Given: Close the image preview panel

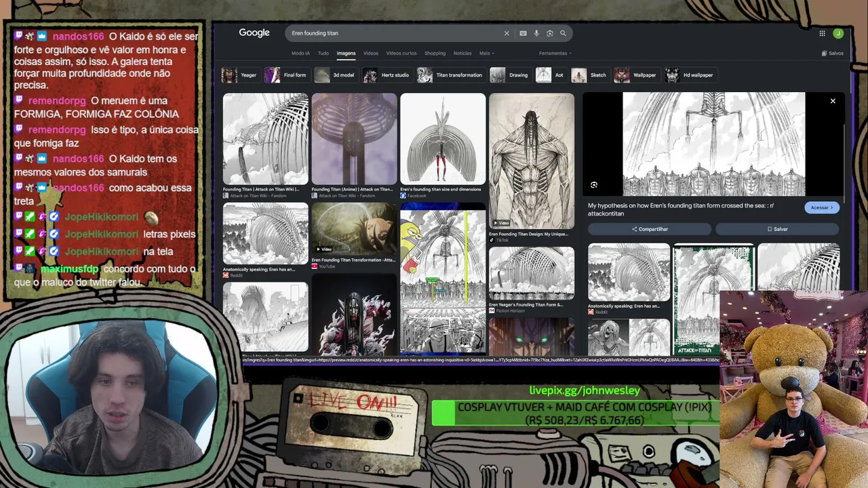Looking at the screenshot, I should (x=833, y=102).
